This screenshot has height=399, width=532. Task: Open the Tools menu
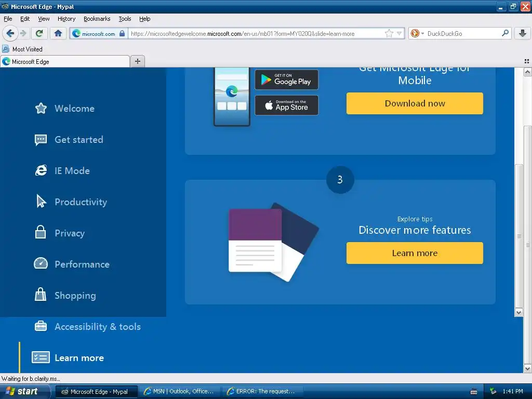(x=125, y=19)
